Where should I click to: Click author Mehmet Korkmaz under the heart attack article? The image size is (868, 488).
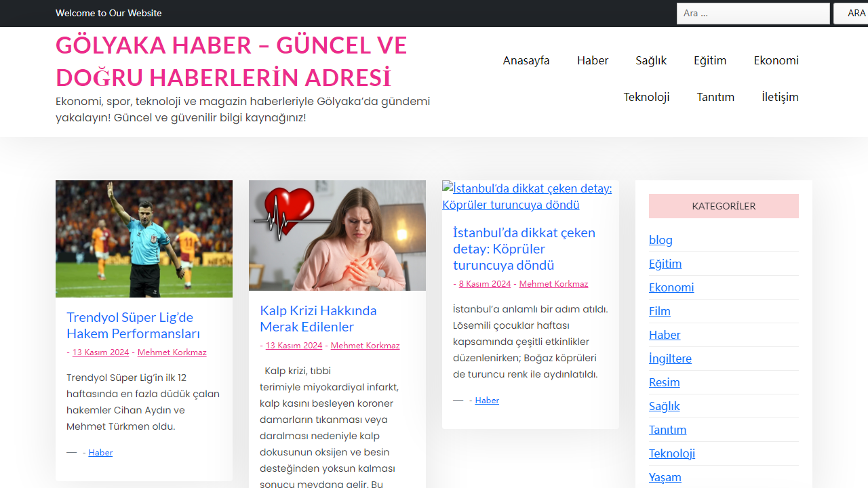click(365, 345)
